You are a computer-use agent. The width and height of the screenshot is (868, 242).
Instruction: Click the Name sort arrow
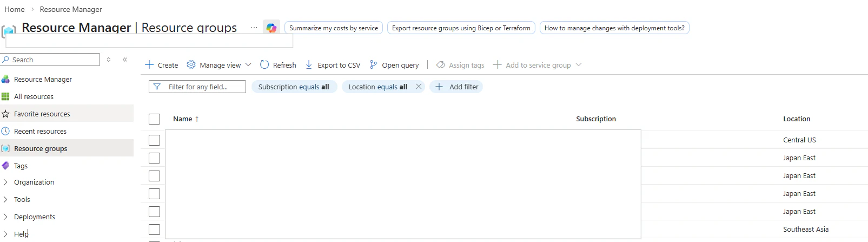point(197,119)
